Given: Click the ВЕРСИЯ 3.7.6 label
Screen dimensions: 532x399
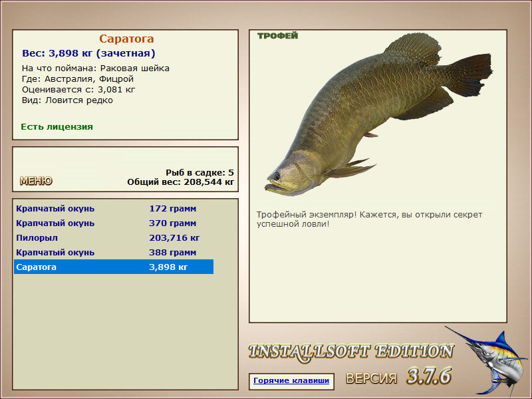Looking at the screenshot, I should point(399,376).
